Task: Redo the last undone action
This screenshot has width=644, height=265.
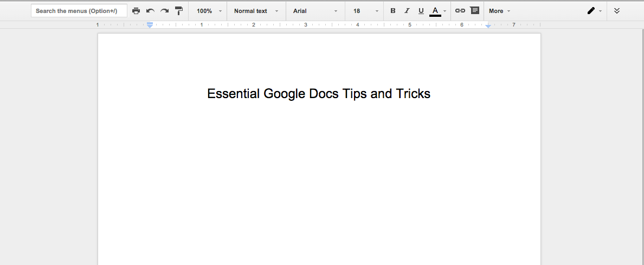Action: [164, 11]
